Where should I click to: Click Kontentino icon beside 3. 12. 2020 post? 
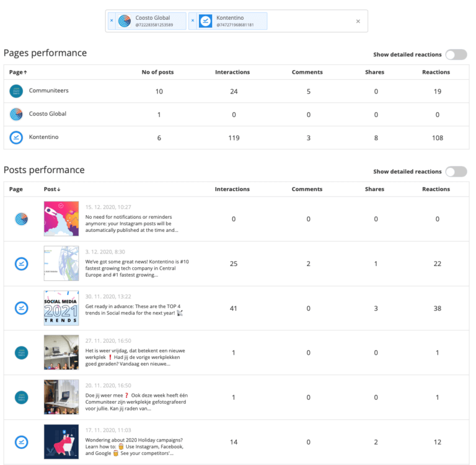point(21,263)
